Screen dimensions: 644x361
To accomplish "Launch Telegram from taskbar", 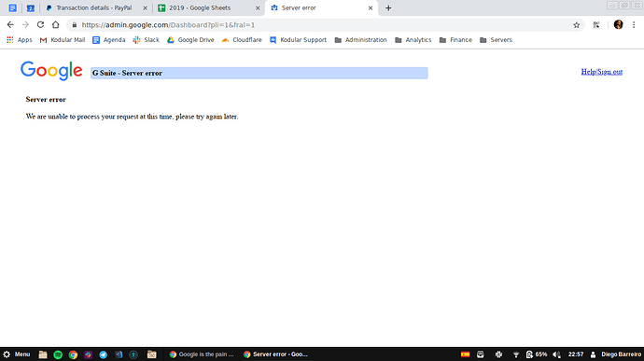I will tap(103, 354).
